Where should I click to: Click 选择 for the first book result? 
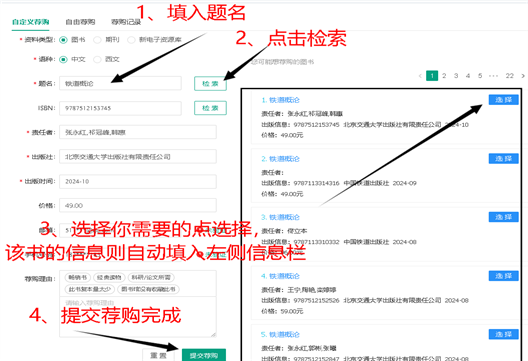[x=503, y=100]
